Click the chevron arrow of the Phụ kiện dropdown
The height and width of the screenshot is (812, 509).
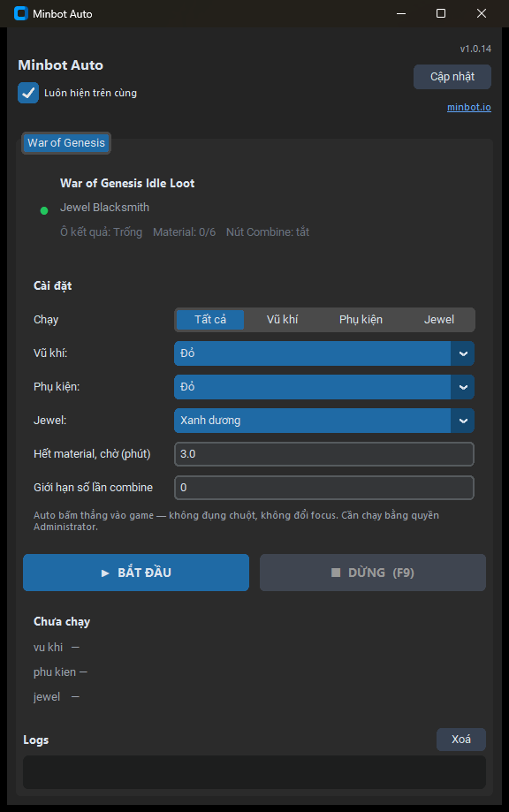point(463,387)
